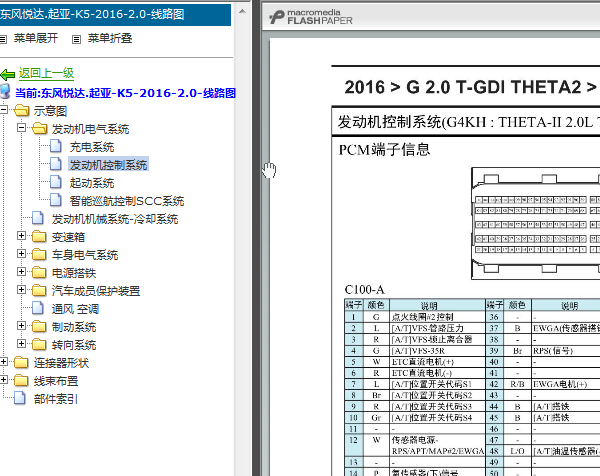This screenshot has width=600, height=476.
Task: Click 菜单折叠 to collapse all menus
Action: (x=110, y=38)
